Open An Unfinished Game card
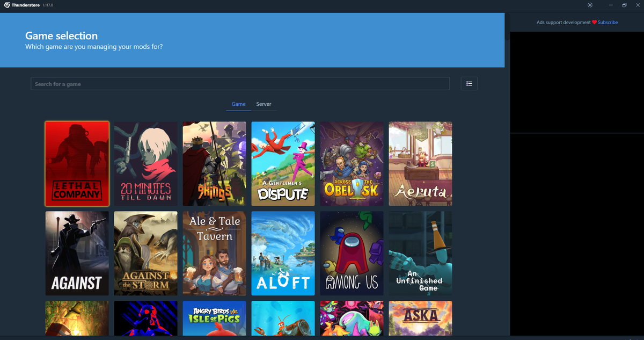 [421, 253]
